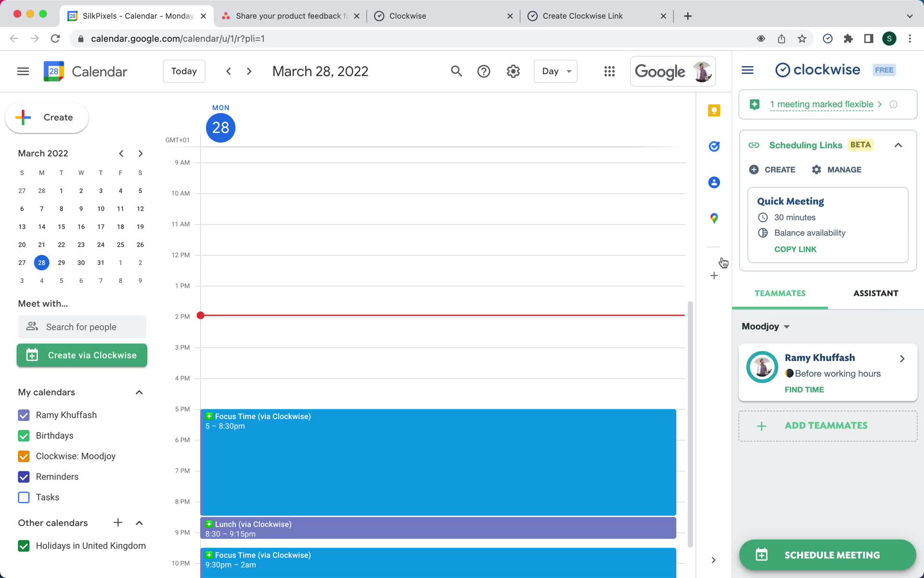
Task: Switch to TEAMMATES tab in Clockwise panel
Action: pyautogui.click(x=780, y=293)
